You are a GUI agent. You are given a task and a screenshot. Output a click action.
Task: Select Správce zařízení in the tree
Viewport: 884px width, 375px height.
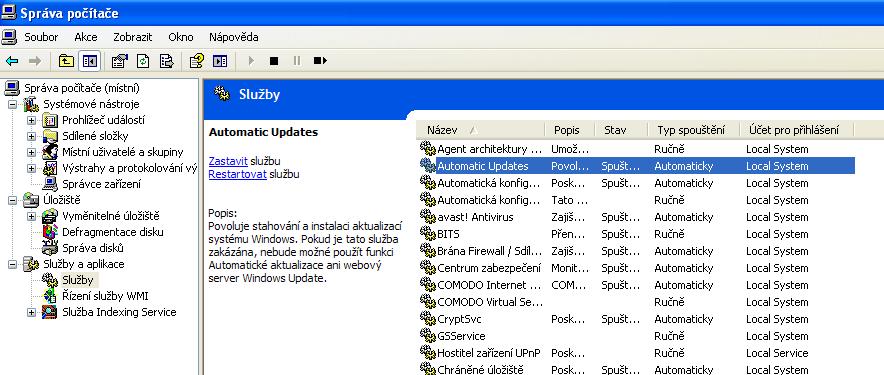(x=101, y=184)
